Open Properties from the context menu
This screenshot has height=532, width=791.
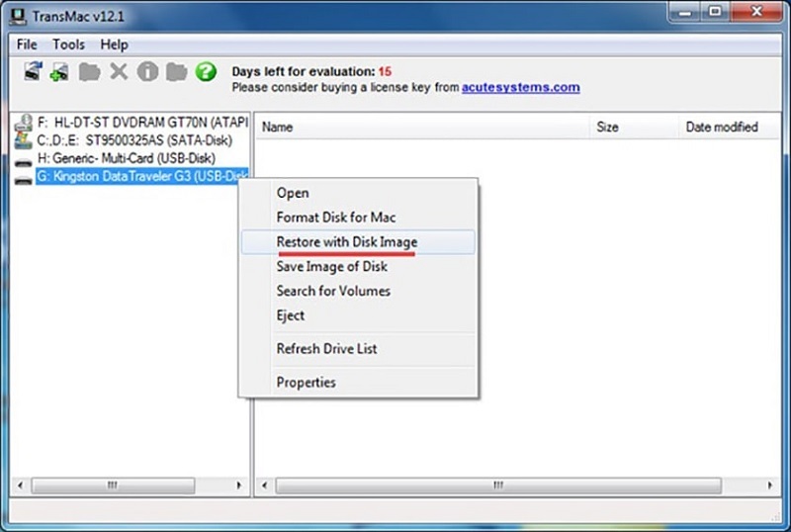coord(306,383)
